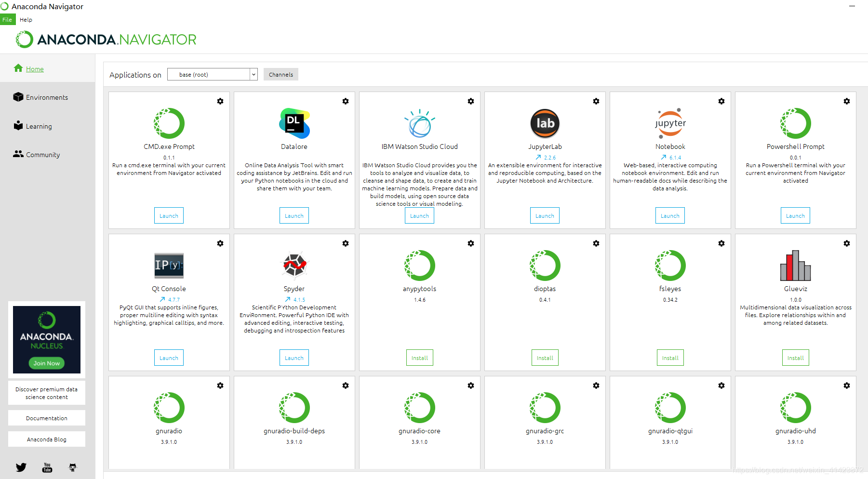Open the Documentation link
Image resolution: width=868 pixels, height=479 pixels.
(47, 418)
